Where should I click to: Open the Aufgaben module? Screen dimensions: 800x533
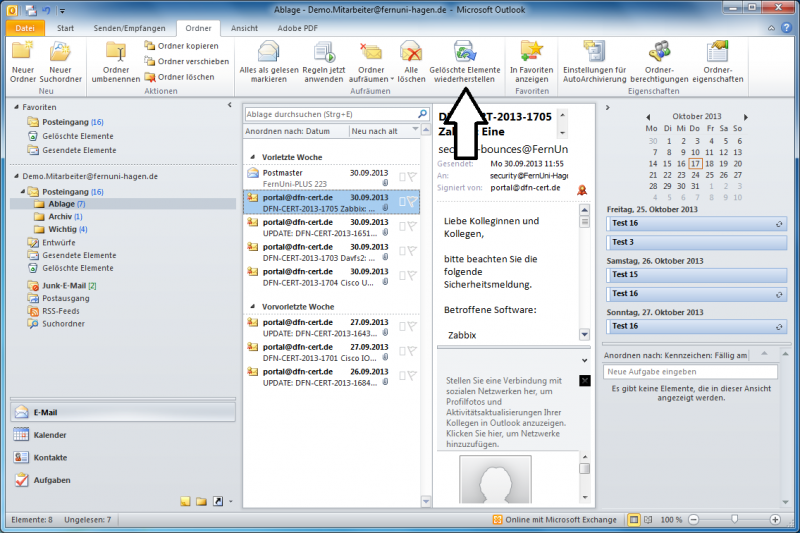(x=122, y=480)
